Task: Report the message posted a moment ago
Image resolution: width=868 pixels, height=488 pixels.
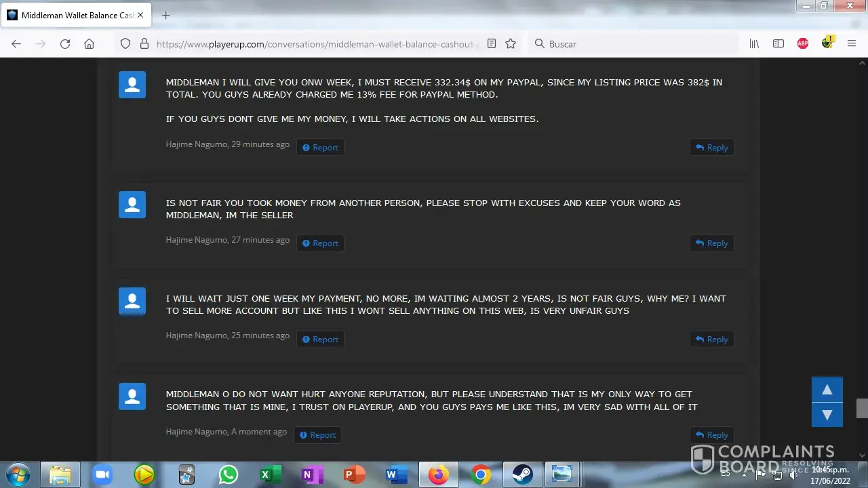Action: 317,435
